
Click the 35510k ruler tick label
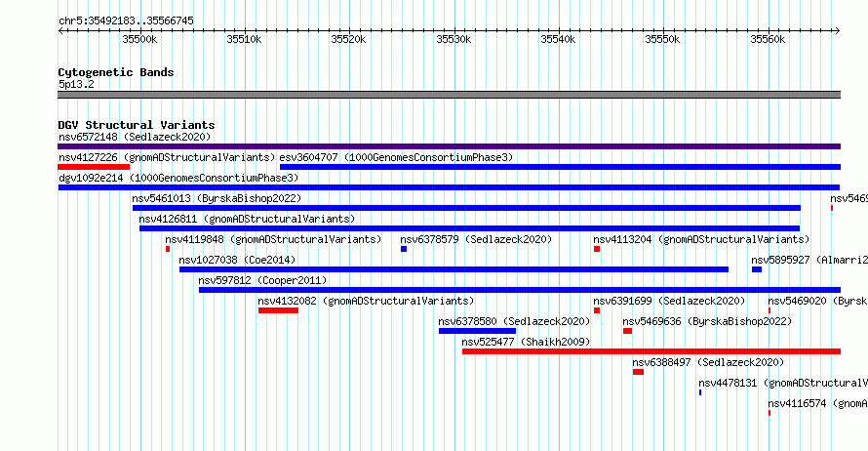coord(244,40)
